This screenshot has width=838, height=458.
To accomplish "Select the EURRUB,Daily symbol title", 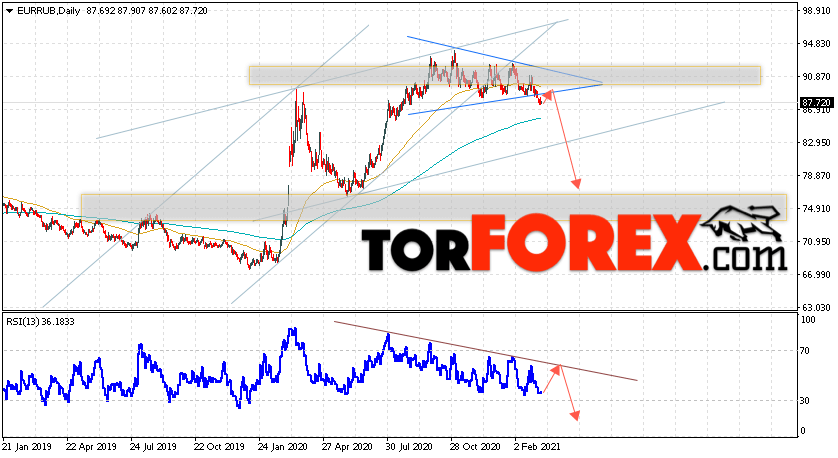I will point(49,11).
